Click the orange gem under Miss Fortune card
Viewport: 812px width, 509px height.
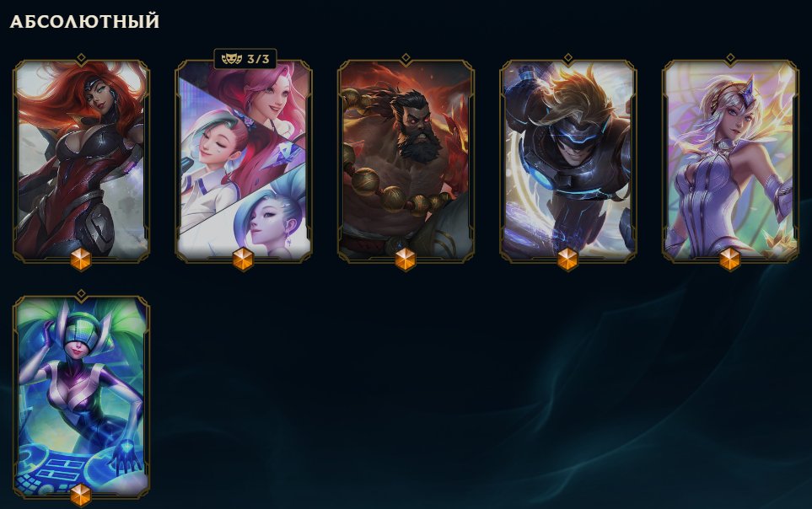pos(81,260)
